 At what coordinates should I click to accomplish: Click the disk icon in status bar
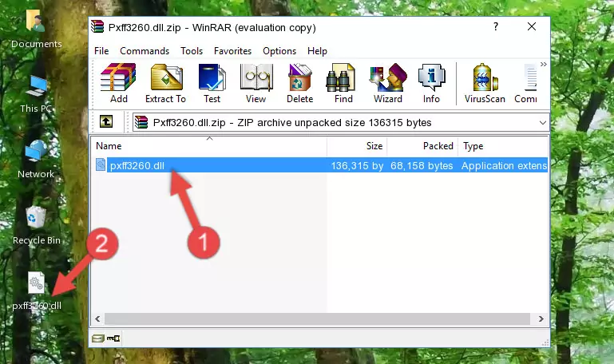97,338
